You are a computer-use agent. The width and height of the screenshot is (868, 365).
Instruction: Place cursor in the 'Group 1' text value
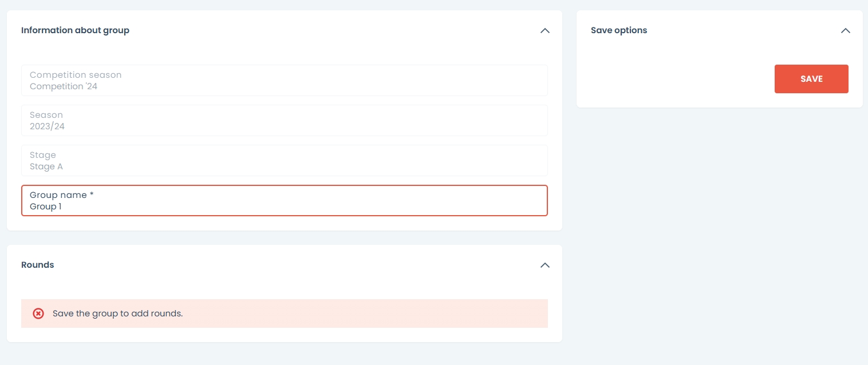(x=46, y=207)
